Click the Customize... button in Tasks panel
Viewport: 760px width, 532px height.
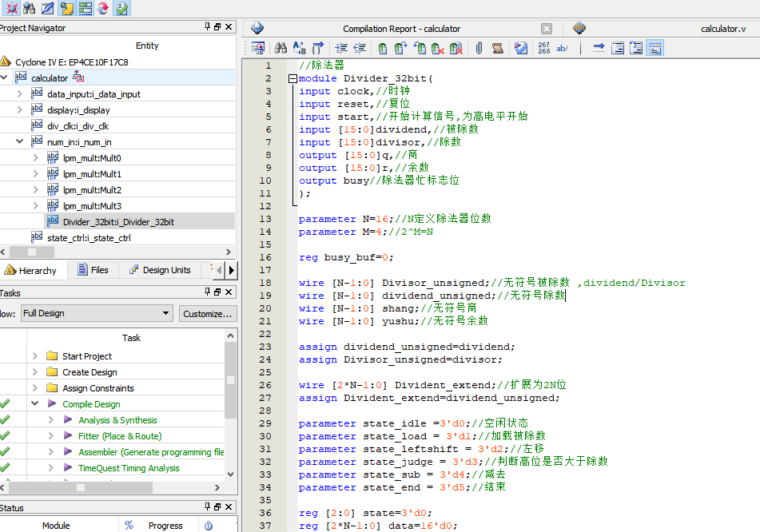tap(208, 314)
